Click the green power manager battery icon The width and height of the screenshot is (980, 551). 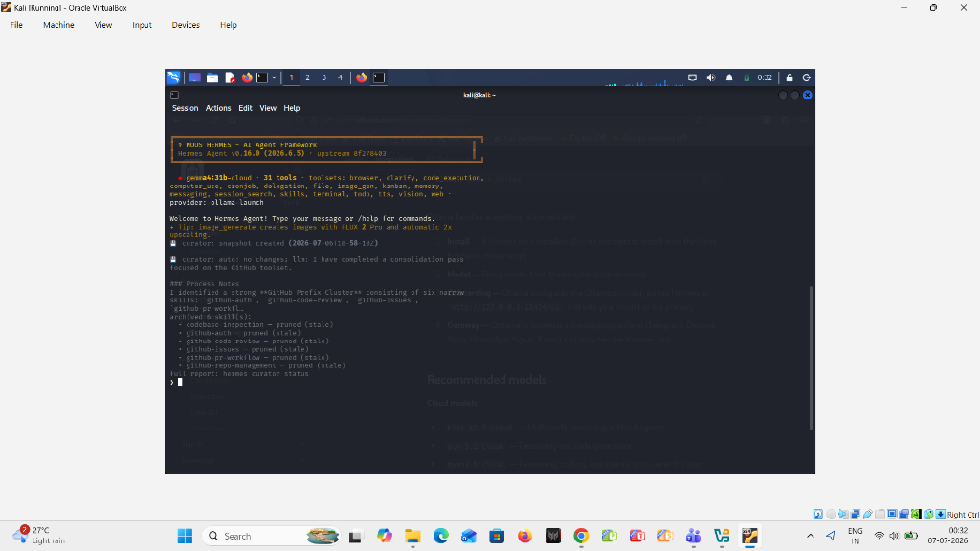tap(746, 77)
